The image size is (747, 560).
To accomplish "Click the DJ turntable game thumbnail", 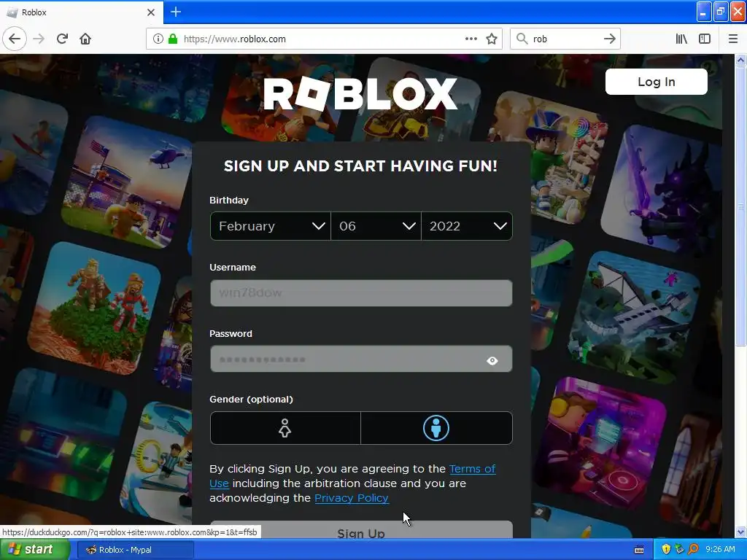I will (600, 443).
